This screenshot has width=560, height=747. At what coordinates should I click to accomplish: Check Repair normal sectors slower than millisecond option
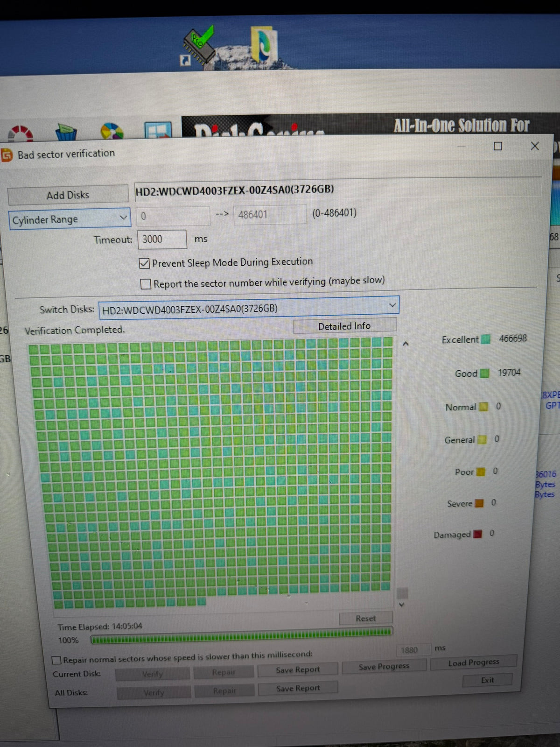pos(56,660)
